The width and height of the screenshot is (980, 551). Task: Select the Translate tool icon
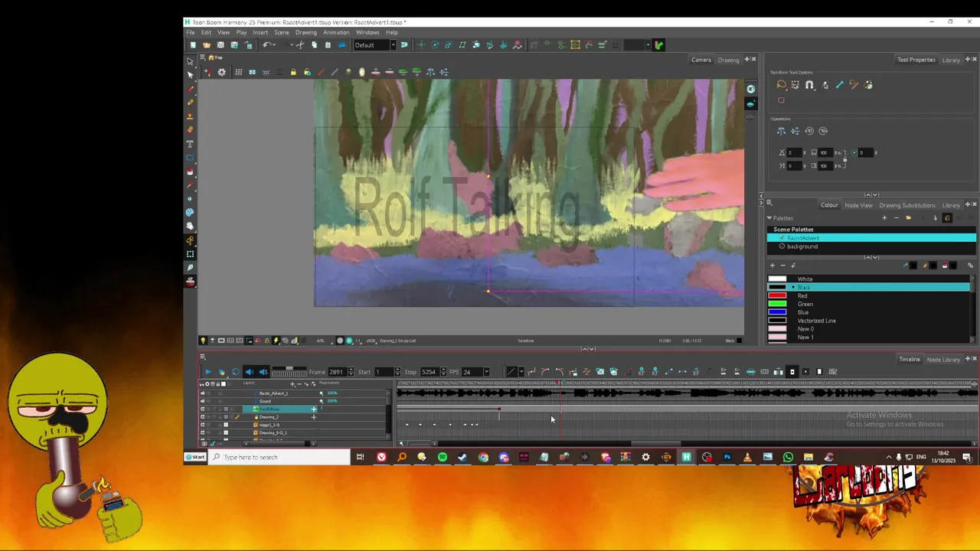click(421, 45)
